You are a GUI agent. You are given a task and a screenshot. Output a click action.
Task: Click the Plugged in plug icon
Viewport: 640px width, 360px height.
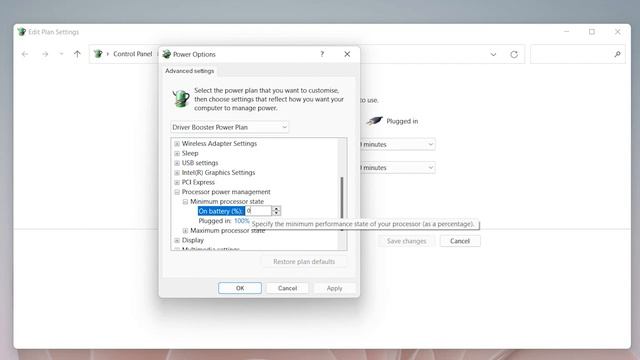pyautogui.click(x=374, y=121)
